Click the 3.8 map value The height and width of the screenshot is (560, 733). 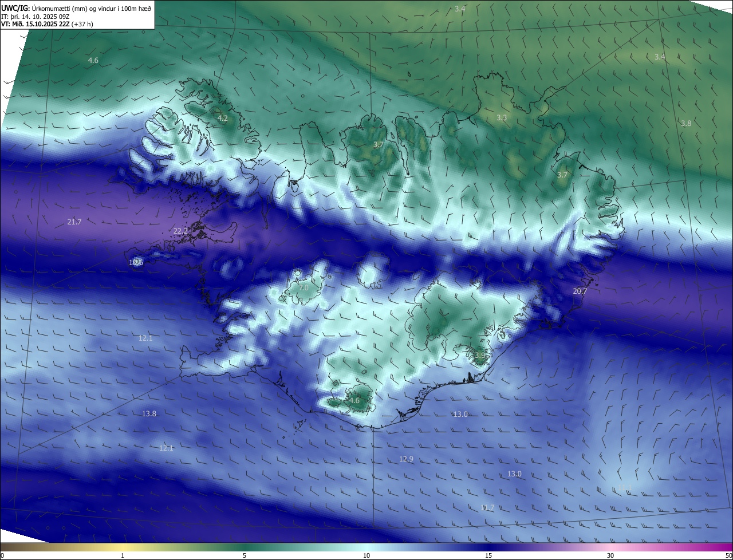686,123
